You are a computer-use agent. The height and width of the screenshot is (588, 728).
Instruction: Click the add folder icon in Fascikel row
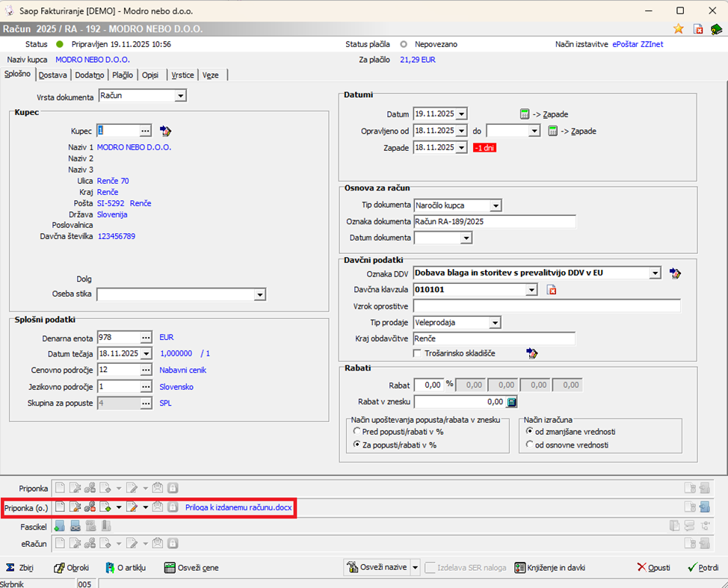point(60,526)
